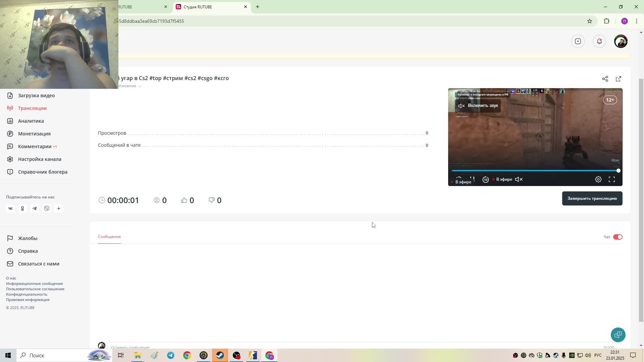Enter fullscreen in the stream player
The width and height of the screenshot is (644, 362).
pyautogui.click(x=611, y=179)
